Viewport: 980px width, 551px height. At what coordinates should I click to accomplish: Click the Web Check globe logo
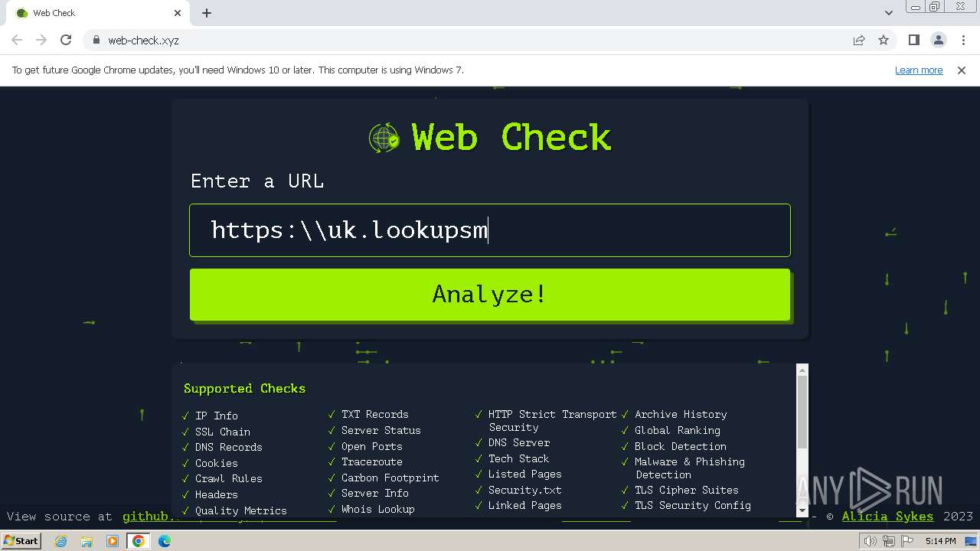[384, 138]
